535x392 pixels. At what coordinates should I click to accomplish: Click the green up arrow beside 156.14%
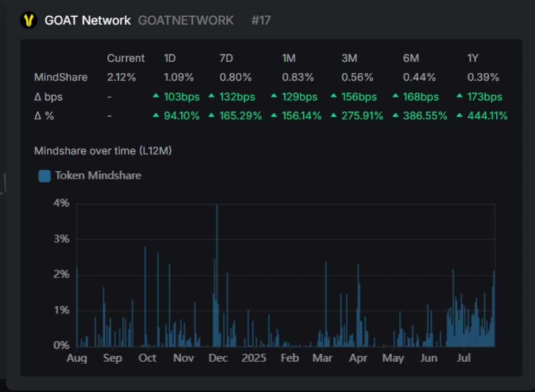pos(274,115)
